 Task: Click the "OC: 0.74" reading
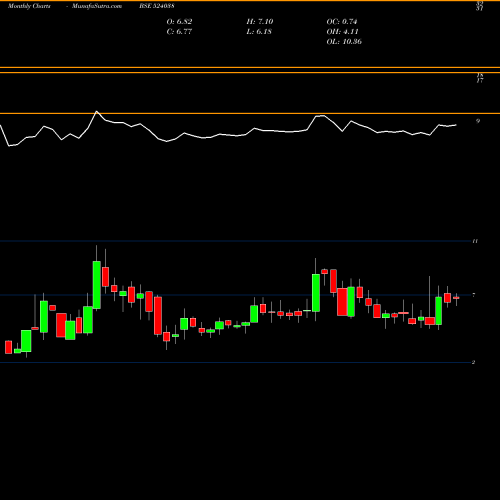click(342, 22)
